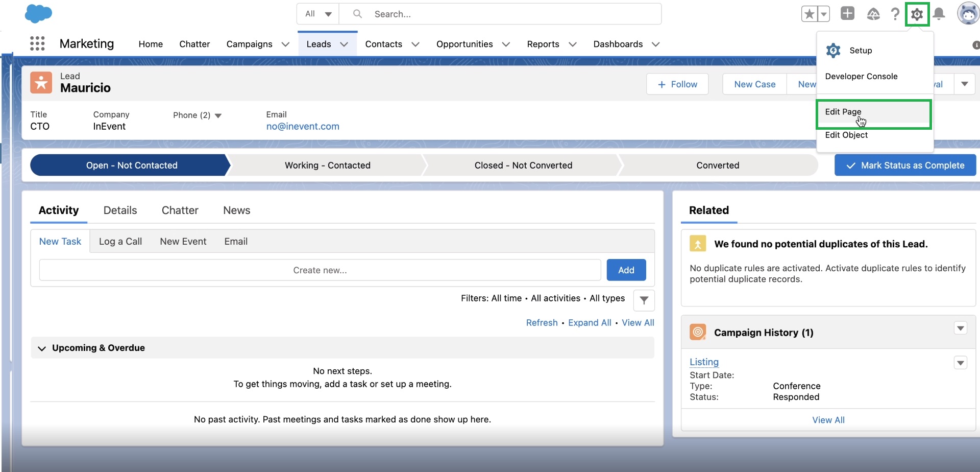Viewport: 980px width, 472px height.
Task: Open the Contacts navigation tab
Action: tap(383, 44)
